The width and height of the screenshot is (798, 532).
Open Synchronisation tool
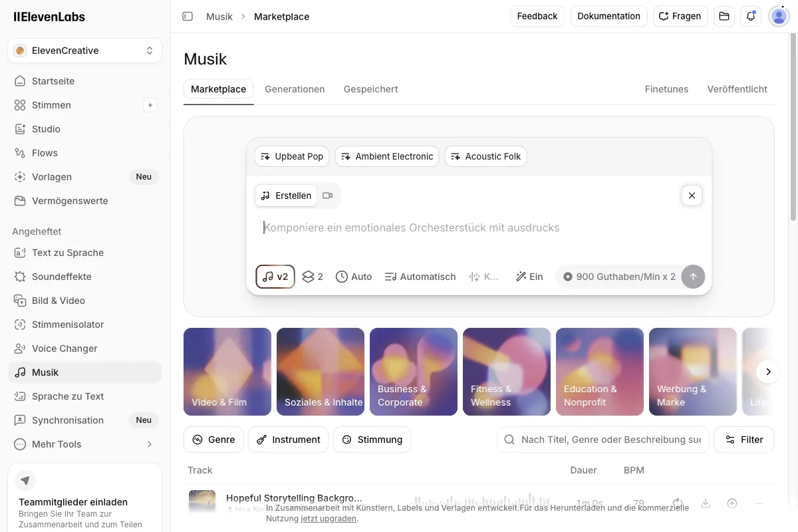(x=85, y=420)
